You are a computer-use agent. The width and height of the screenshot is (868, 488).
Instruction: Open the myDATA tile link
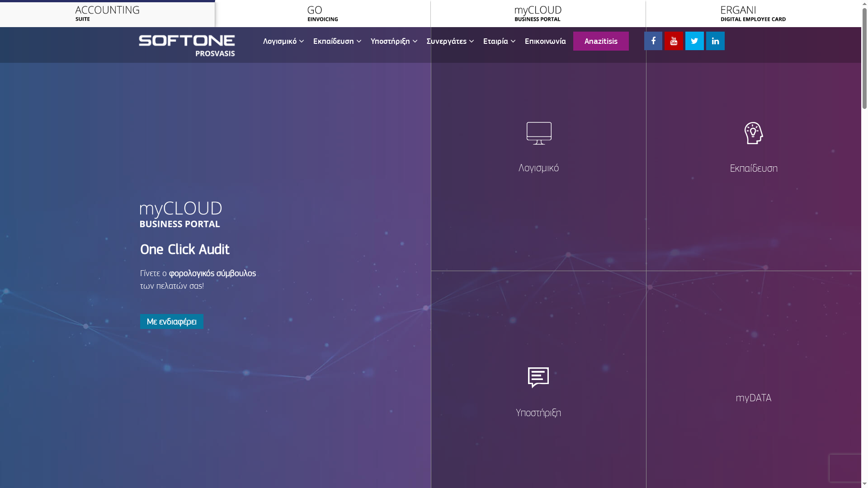click(x=753, y=398)
